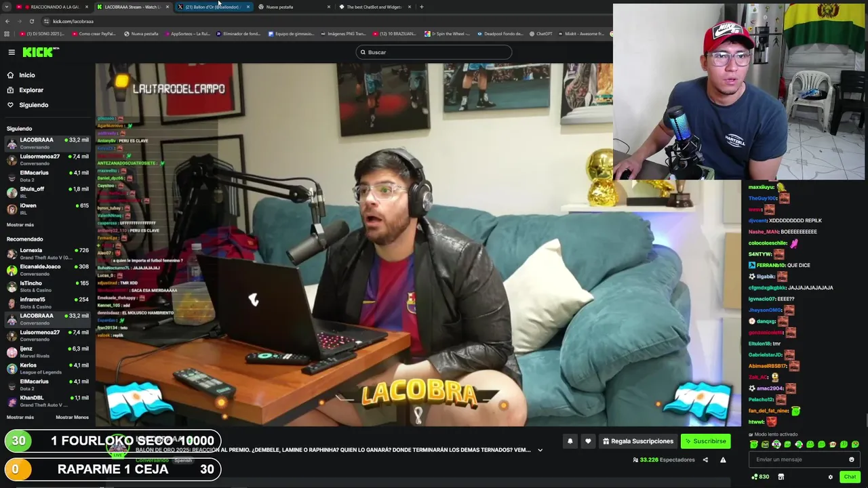Switch to Ballon d'Or X browser tab
868x488 pixels.
point(214,7)
